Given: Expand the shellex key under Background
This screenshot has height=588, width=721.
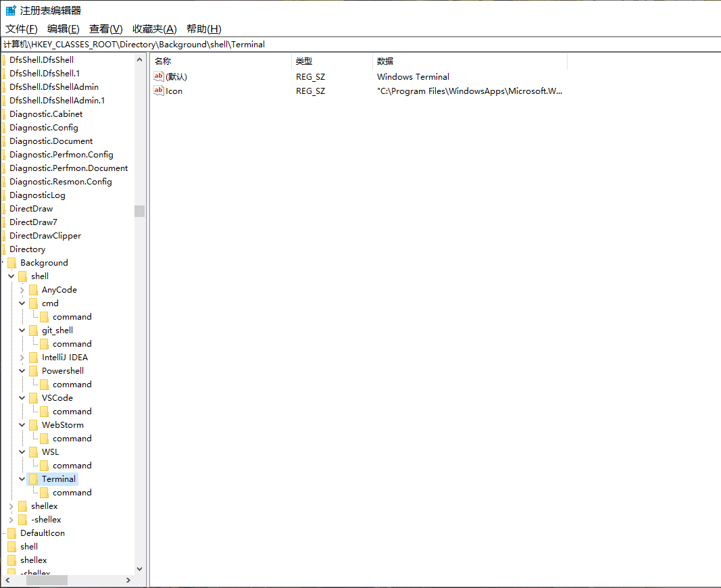Looking at the screenshot, I should pyautogui.click(x=11, y=506).
